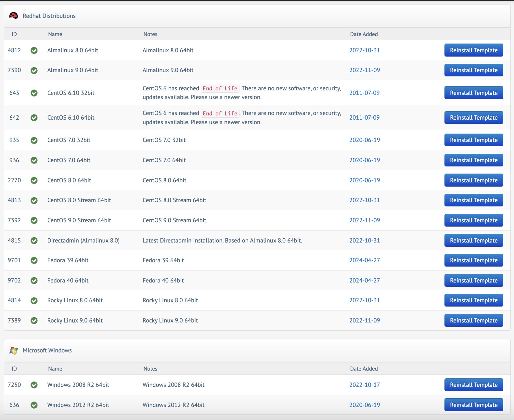Reinstall the CentOS 8.0 Stream 64bit template
Image resolution: width=514 pixels, height=420 pixels.
point(474,200)
